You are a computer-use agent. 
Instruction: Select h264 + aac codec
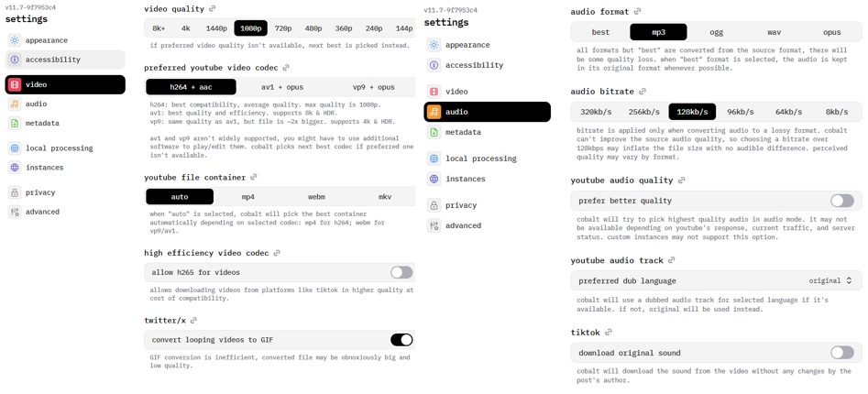point(191,87)
